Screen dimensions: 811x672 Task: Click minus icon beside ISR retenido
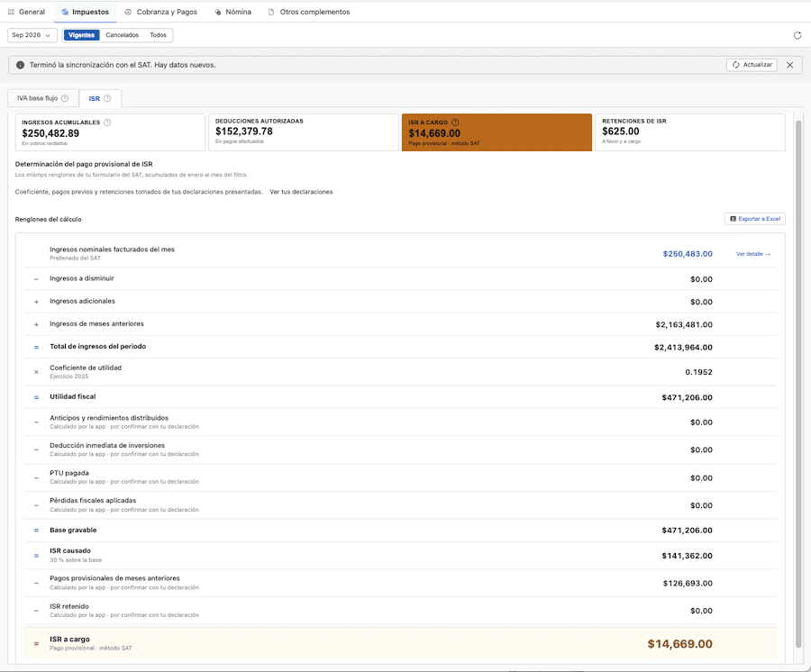coord(36,611)
